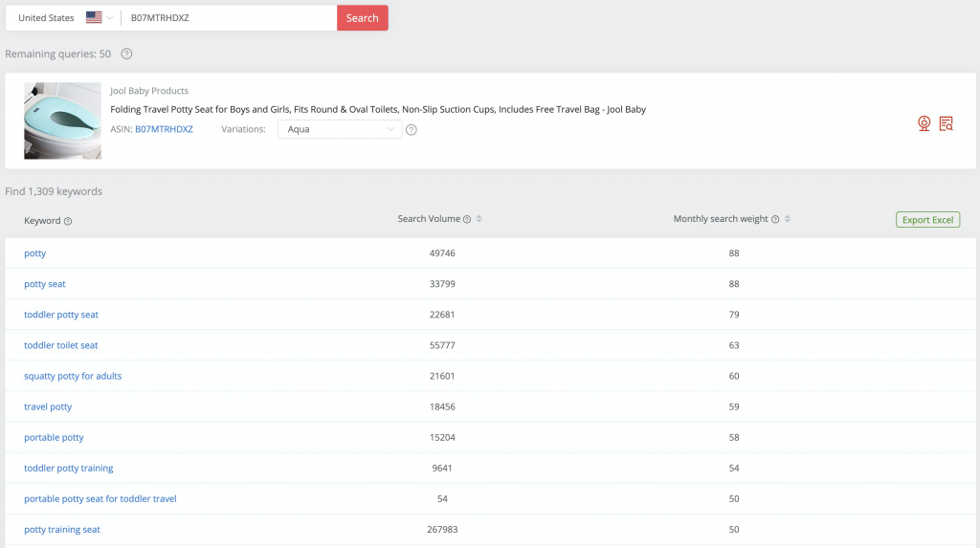This screenshot has width=980, height=548.
Task: Open the 'squatty potty for adults' keyword
Action: tap(73, 376)
